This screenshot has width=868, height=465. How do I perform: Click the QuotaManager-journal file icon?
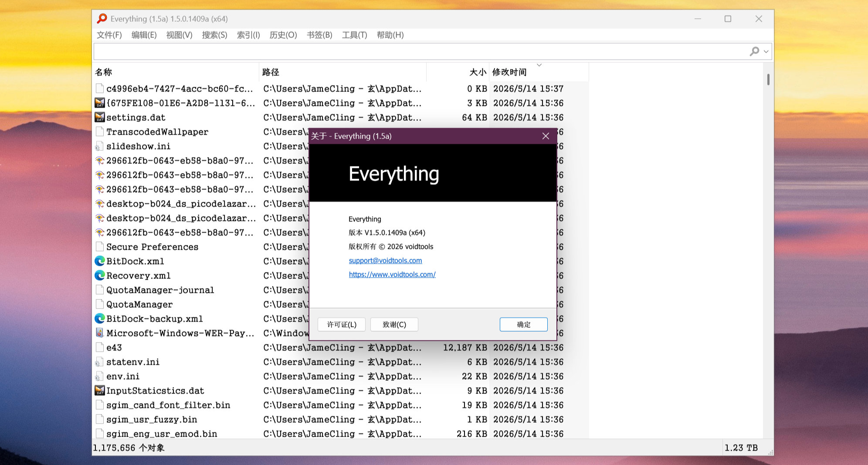point(100,290)
